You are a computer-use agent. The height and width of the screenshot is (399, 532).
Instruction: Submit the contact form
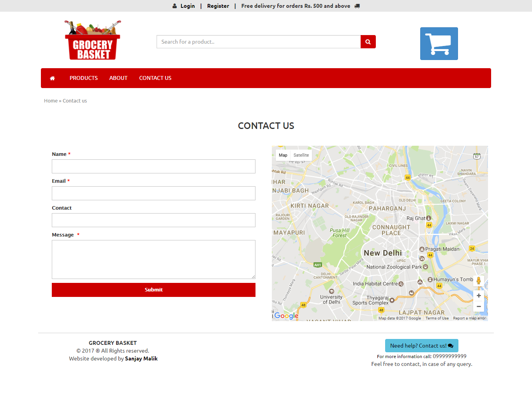tap(153, 290)
